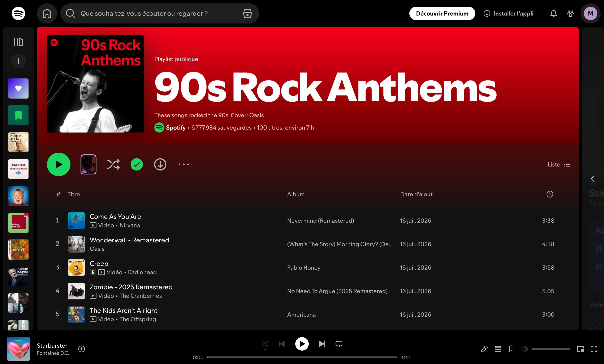Screen dimensions: 604x364
Task: Go to Home via house icon
Action: 47,13
